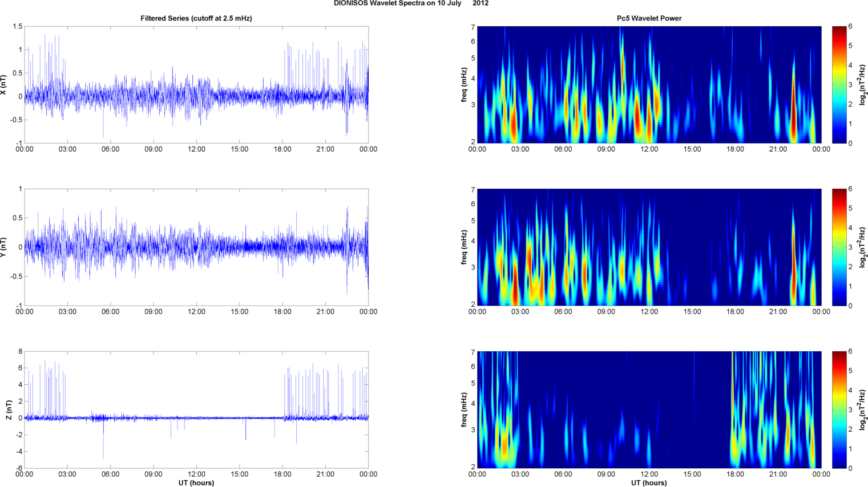Click the log2(nT²/Hz) label of the middle colorbar
Image resolution: width=868 pixels, height=487 pixels.
pos(863,247)
